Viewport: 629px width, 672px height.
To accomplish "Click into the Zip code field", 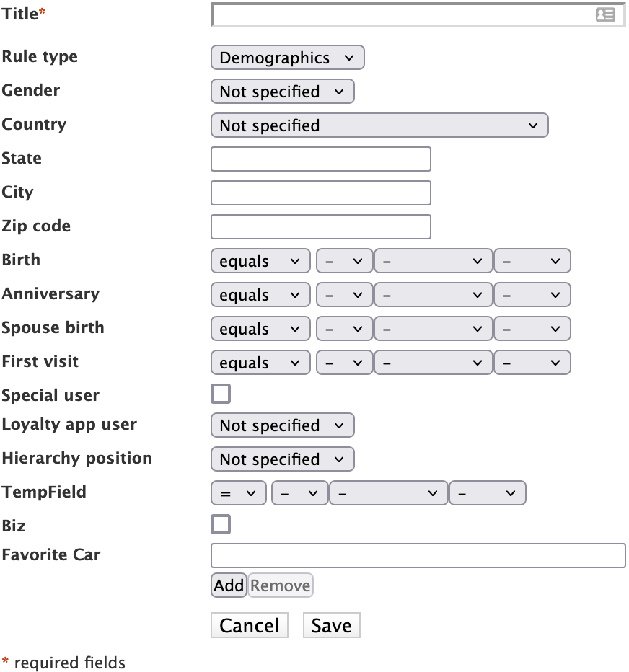I will [x=320, y=227].
